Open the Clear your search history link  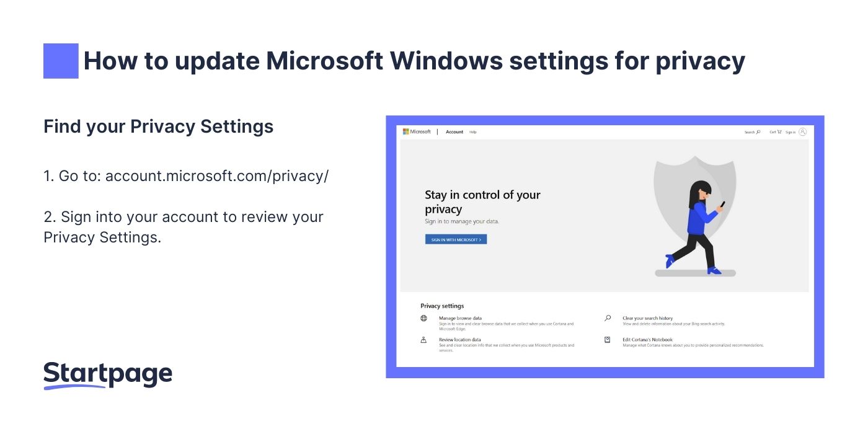[x=647, y=318]
